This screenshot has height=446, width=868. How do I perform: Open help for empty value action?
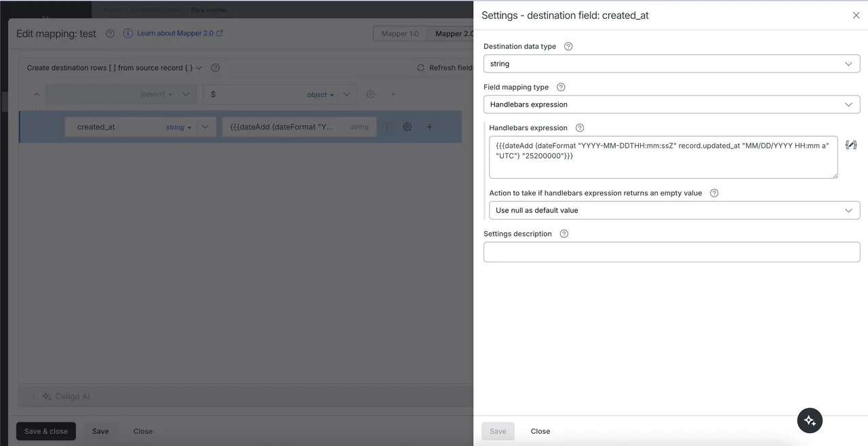click(714, 193)
